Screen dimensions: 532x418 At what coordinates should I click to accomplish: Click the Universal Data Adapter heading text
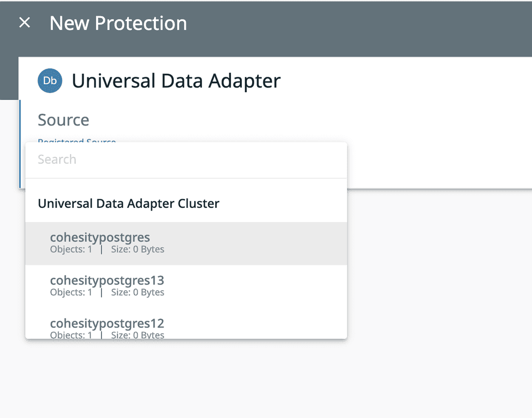[176, 81]
